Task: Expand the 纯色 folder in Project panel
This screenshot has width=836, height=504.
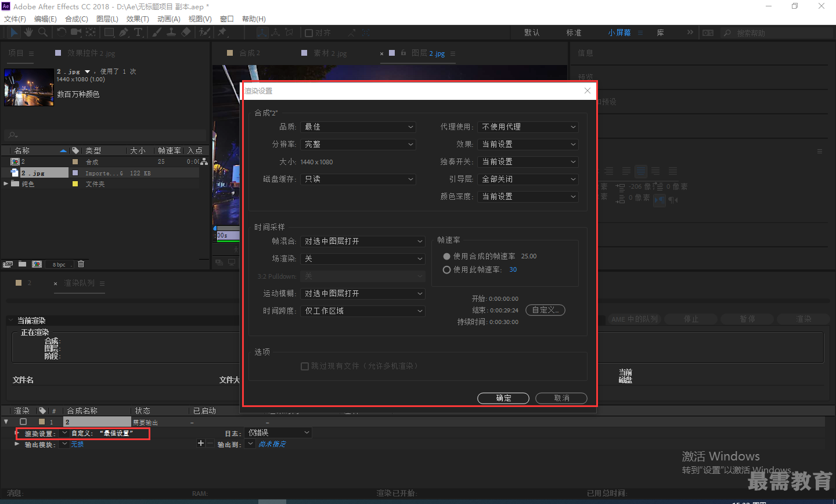Action: pyautogui.click(x=6, y=183)
